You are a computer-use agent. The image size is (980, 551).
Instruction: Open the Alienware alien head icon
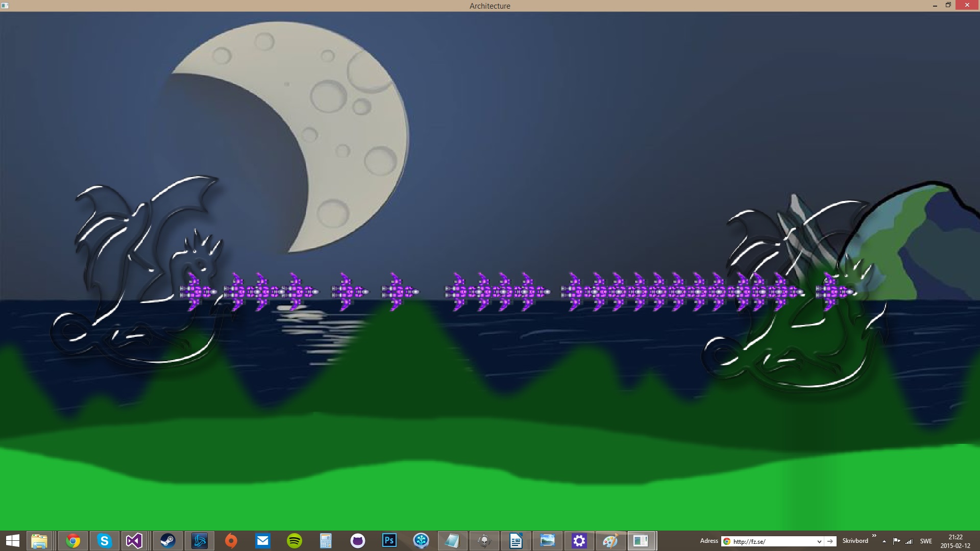(x=484, y=541)
